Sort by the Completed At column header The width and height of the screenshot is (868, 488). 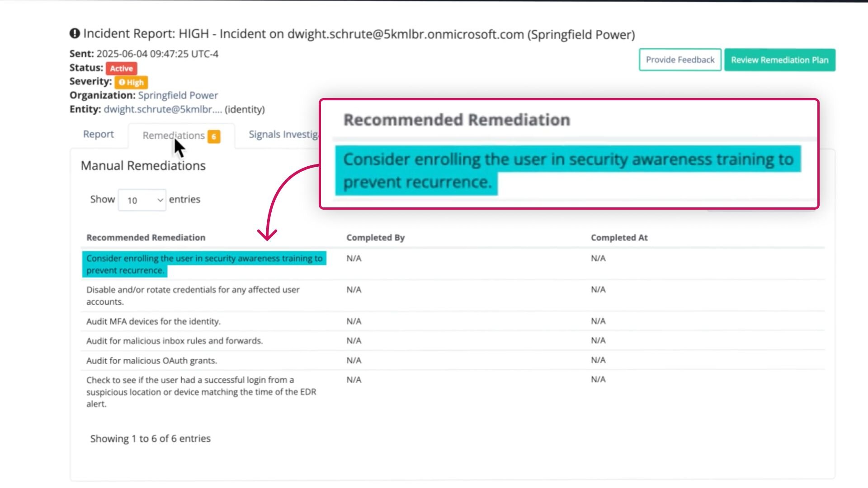(619, 238)
